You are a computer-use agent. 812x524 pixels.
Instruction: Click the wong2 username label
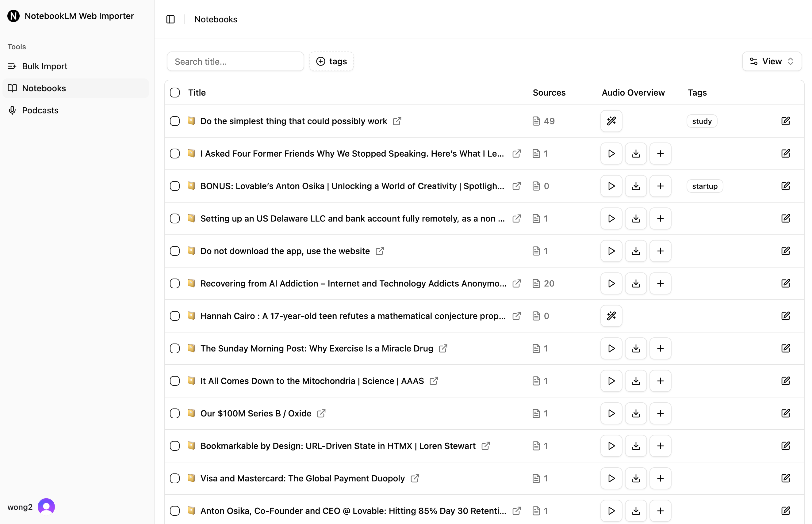[20, 507]
